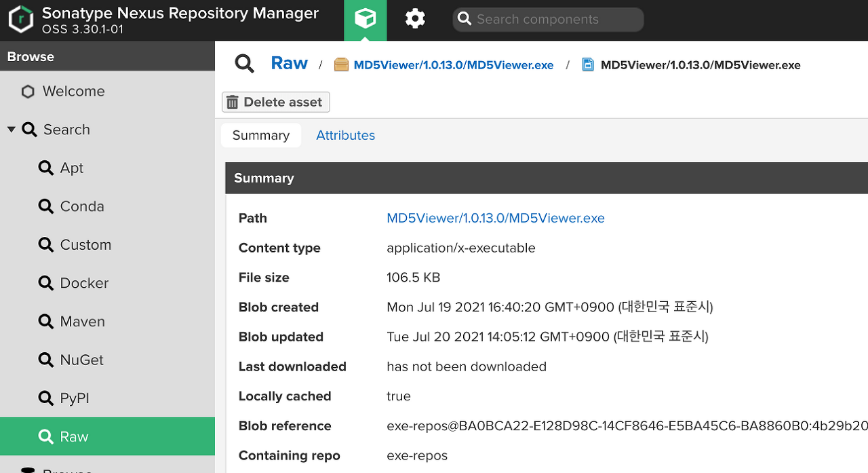Select the highlighted Raw search item
The width and height of the screenshot is (868, 473).
click(x=107, y=436)
